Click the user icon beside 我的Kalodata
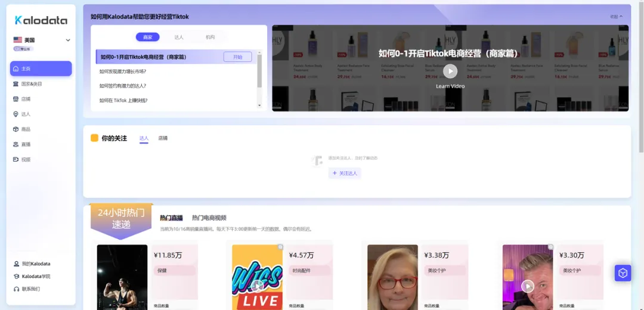 point(17,263)
